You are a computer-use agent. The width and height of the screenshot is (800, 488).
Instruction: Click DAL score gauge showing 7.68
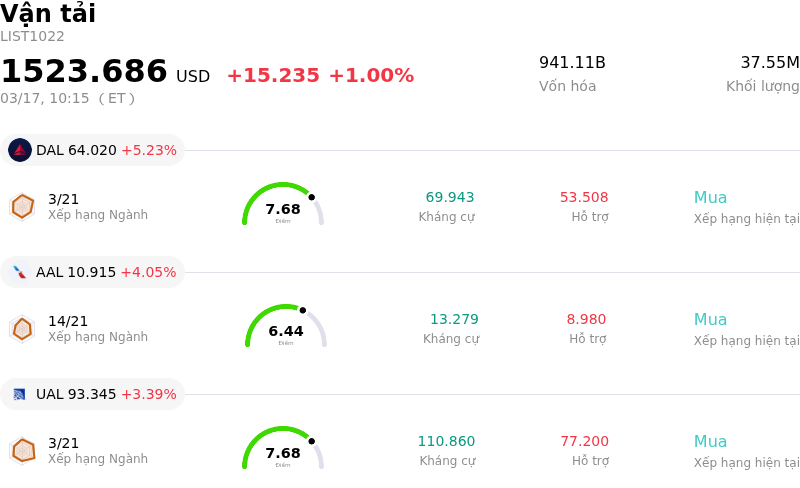(x=283, y=205)
